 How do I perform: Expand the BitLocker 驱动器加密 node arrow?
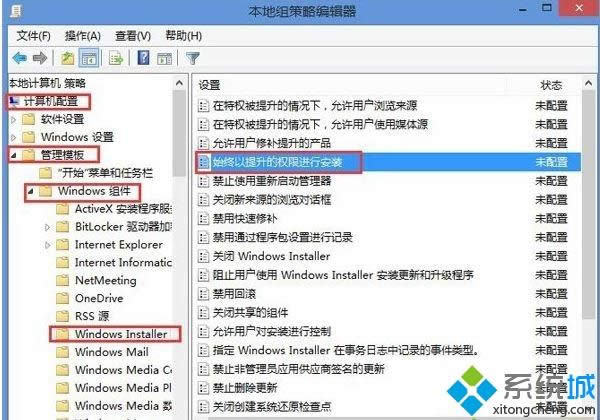point(47,227)
